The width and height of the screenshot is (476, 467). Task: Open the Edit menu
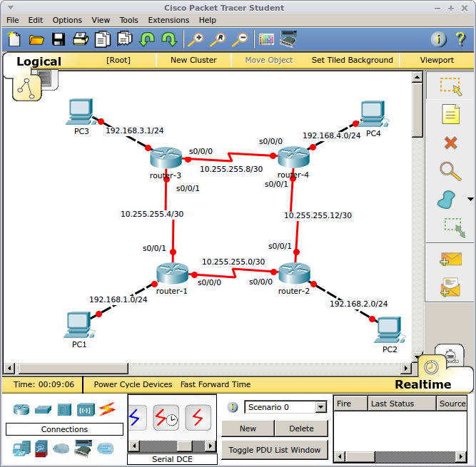click(x=36, y=20)
